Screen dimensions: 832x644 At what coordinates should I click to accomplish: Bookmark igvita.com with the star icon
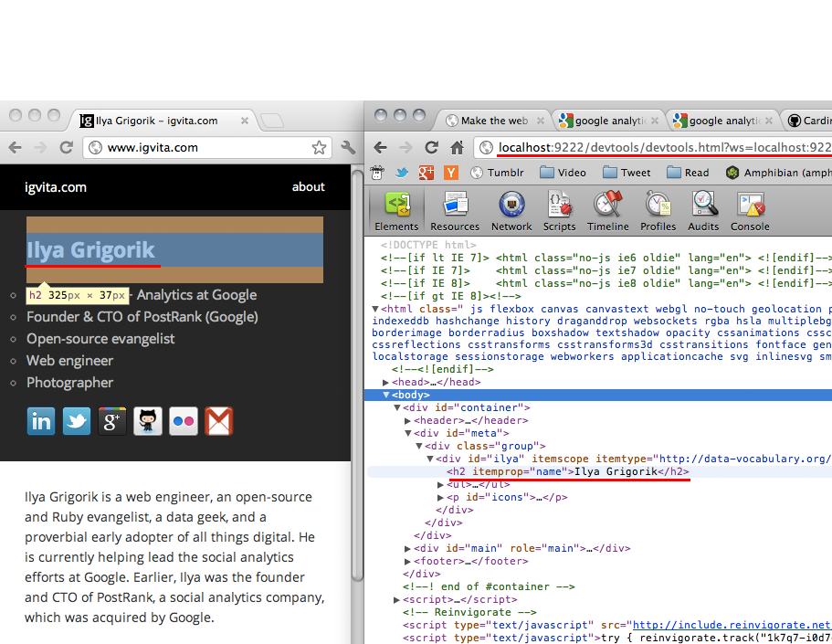[319, 148]
